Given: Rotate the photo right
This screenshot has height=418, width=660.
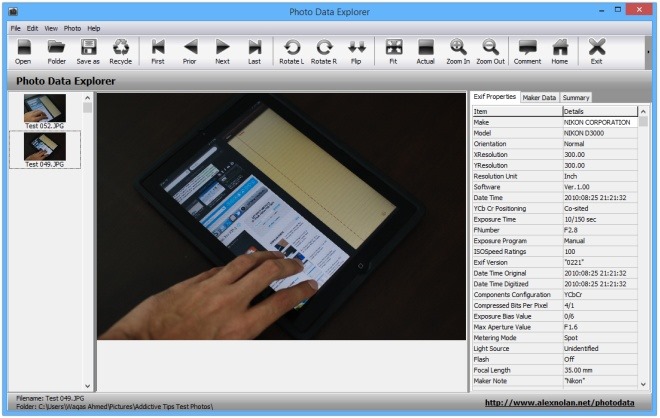Looking at the screenshot, I should coord(324,52).
